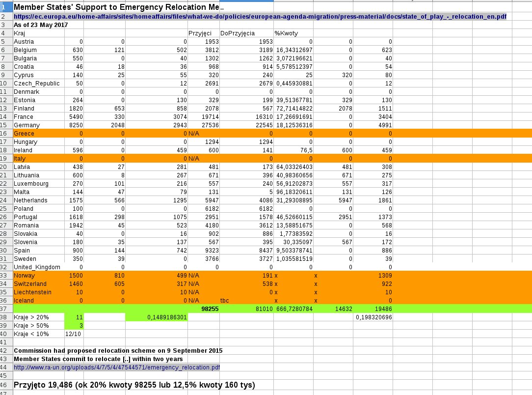The width and height of the screenshot is (532, 395).
Task: Select the 'Netherlands' cell
Action: [x=39, y=200]
